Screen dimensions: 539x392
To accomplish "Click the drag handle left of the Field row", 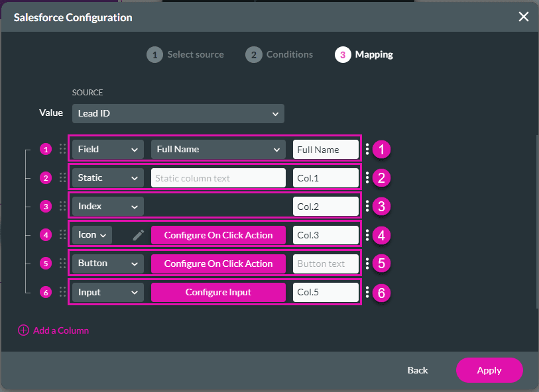I will click(x=62, y=149).
